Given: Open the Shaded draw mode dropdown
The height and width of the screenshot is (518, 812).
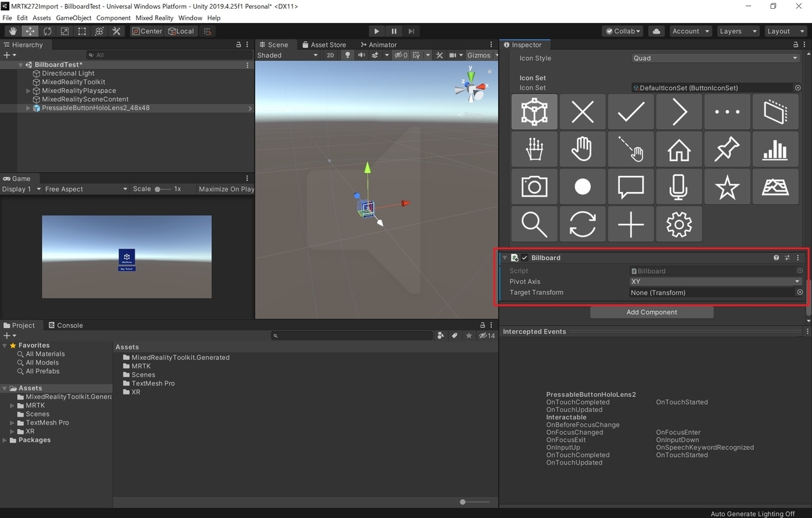Looking at the screenshot, I should coord(287,55).
